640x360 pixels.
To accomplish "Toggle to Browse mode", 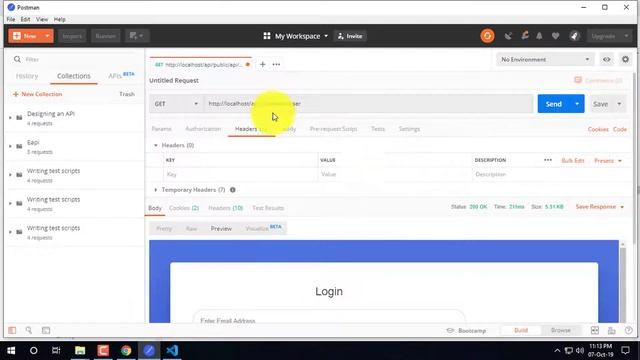I will pos(561,330).
